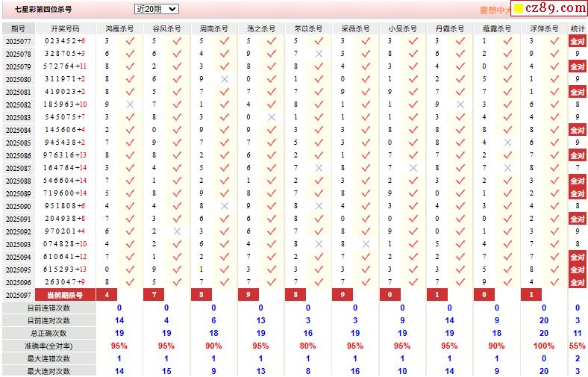Click the X mark for 鸿雁杀号 in row 2025082
This screenshot has height=377, width=588.
tap(130, 105)
